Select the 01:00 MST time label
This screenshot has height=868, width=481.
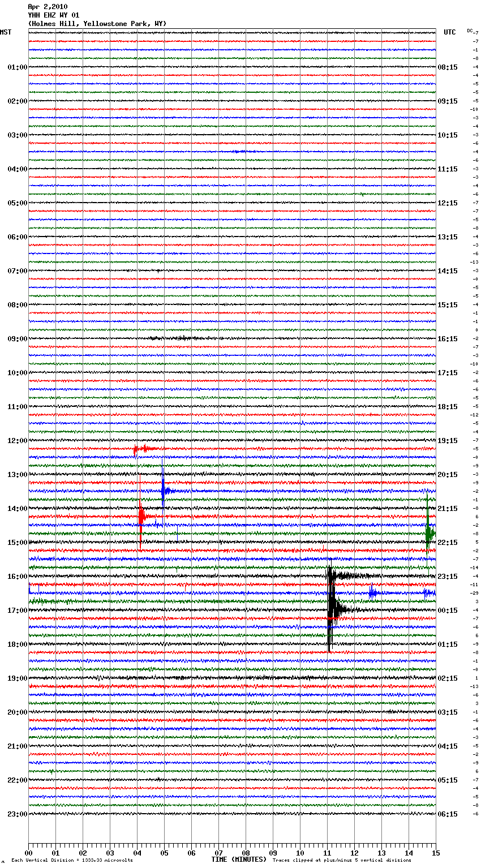tap(18, 67)
